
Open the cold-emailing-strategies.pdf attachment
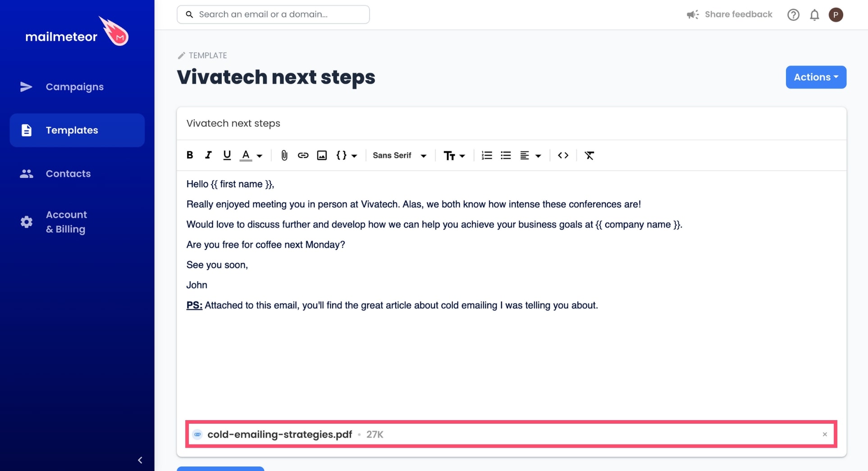point(279,435)
